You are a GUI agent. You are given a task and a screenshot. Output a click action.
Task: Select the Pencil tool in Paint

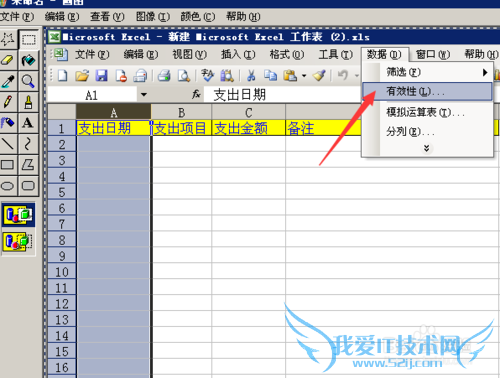pos(8,102)
